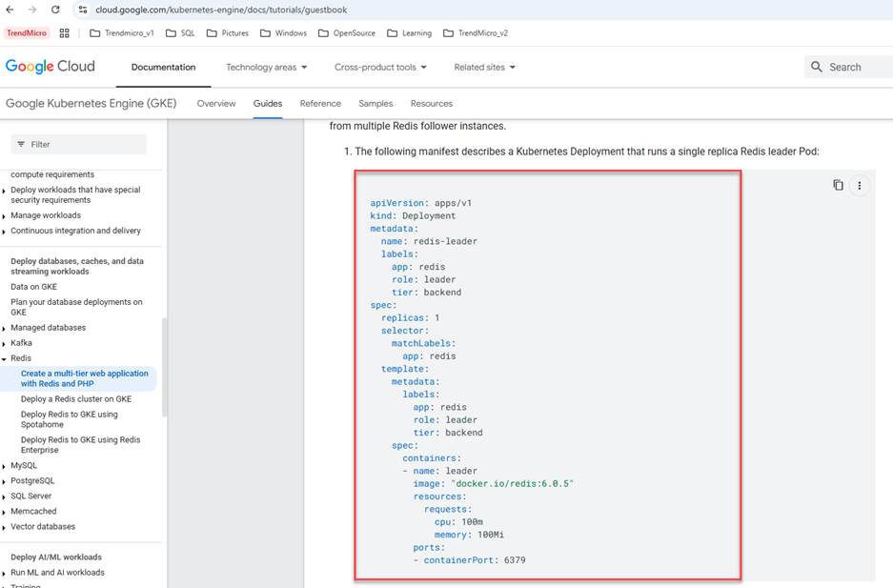Open the SQL bookmark folder
The width and height of the screenshot is (893, 588).
(180, 33)
